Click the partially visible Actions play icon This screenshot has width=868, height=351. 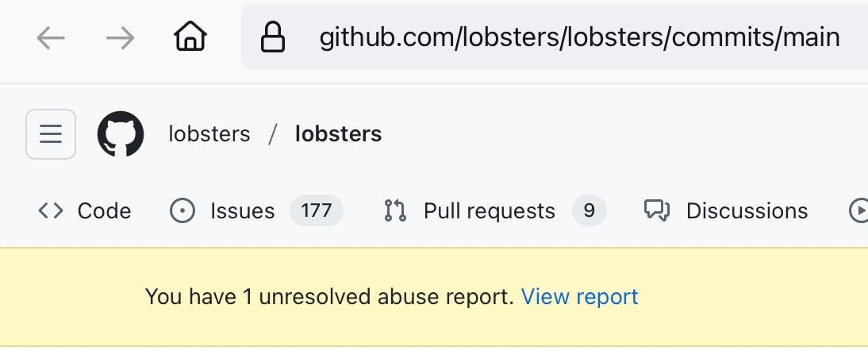click(858, 211)
